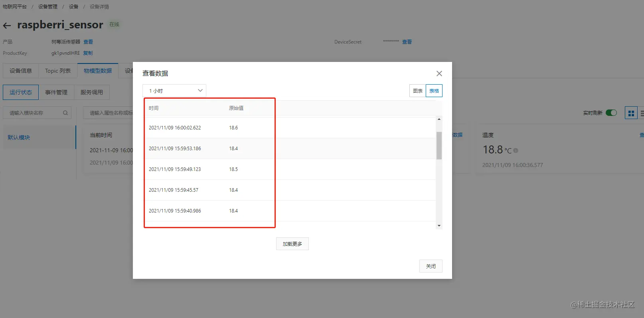Close the 查看数据 dialog with the X icon
644x318 pixels.
[439, 74]
